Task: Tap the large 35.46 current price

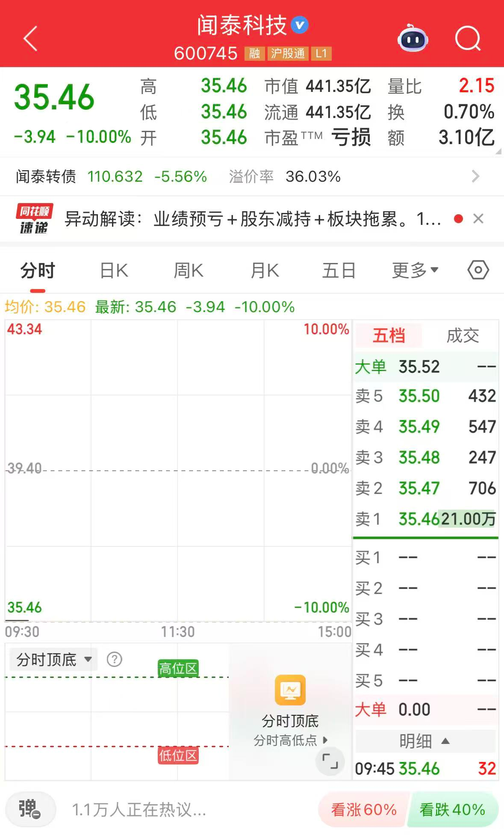Action: tap(54, 97)
